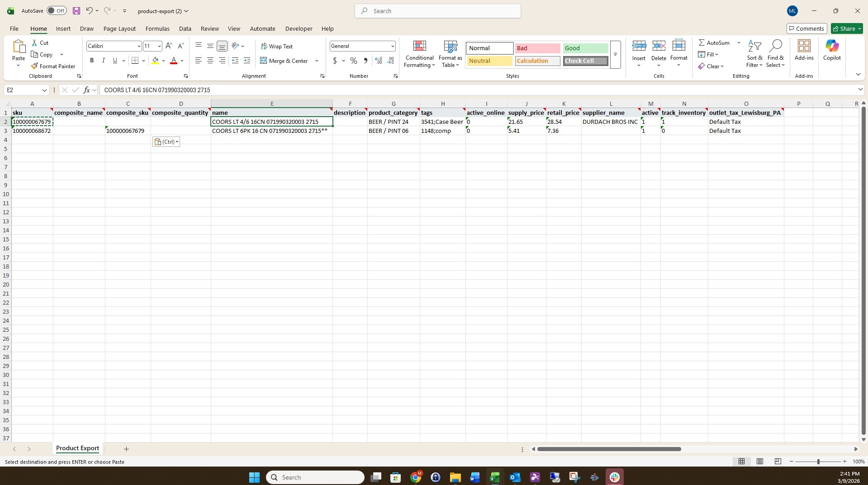Toggle Italic formatting
This screenshot has width=868, height=485.
click(103, 61)
